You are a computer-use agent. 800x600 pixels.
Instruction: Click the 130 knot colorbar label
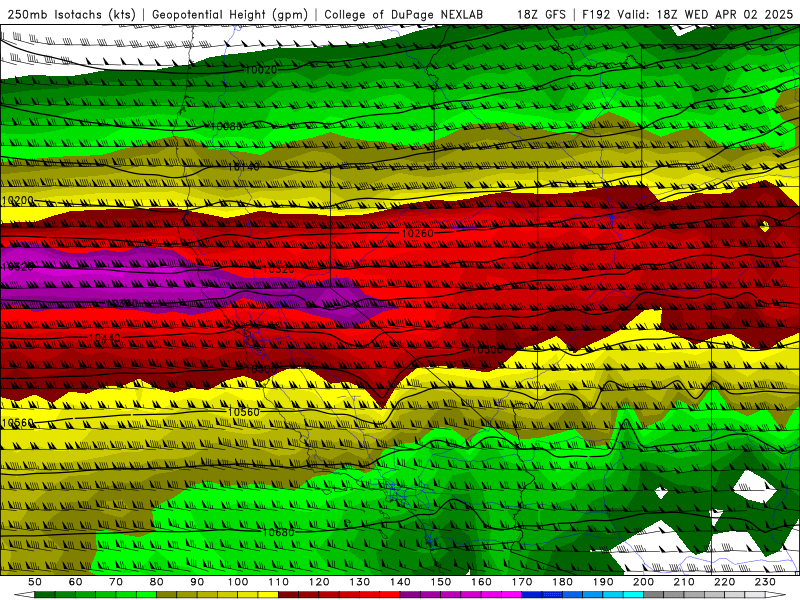(360, 582)
